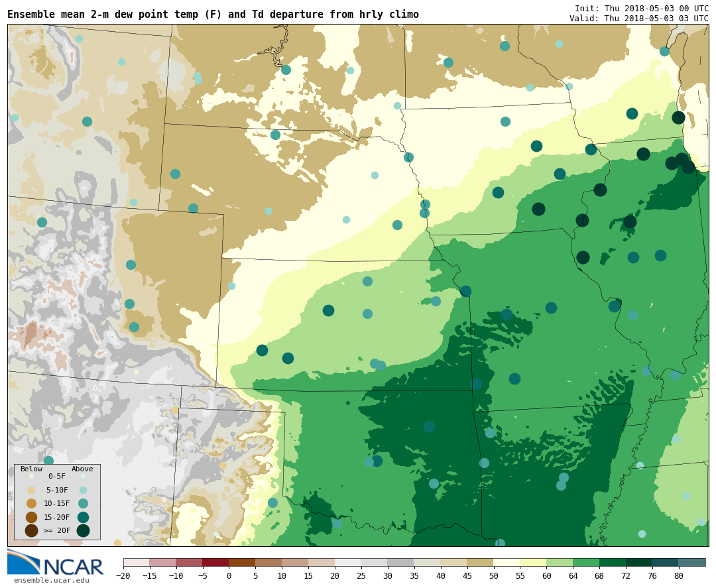Click the '0' colorbar tick label
Image resolution: width=716 pixels, height=588 pixels.
(229, 575)
